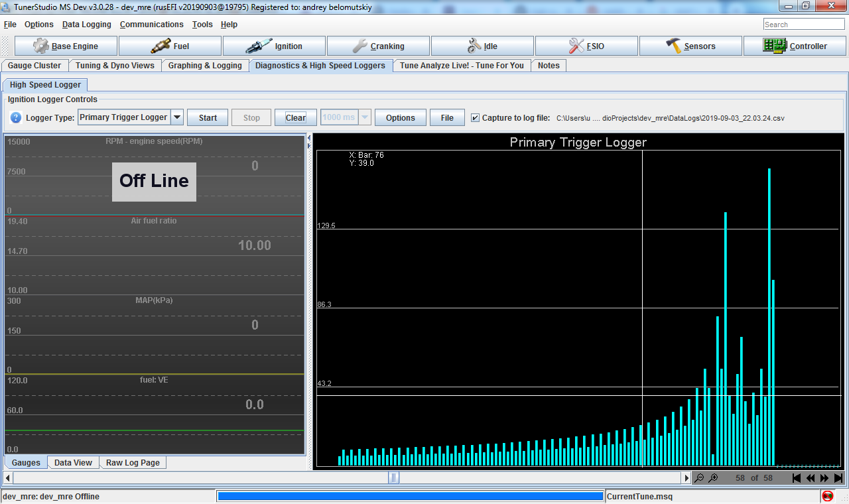Click the scrollbar right arrow

(687, 477)
